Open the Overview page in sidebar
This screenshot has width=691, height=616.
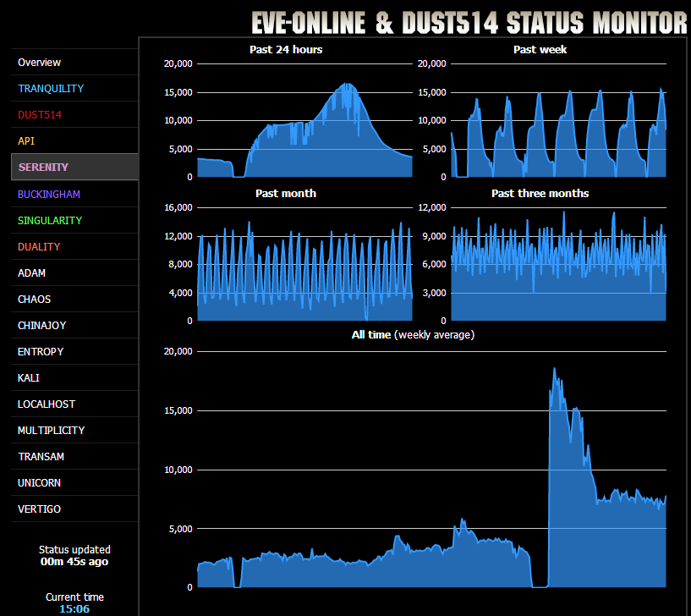click(74, 62)
